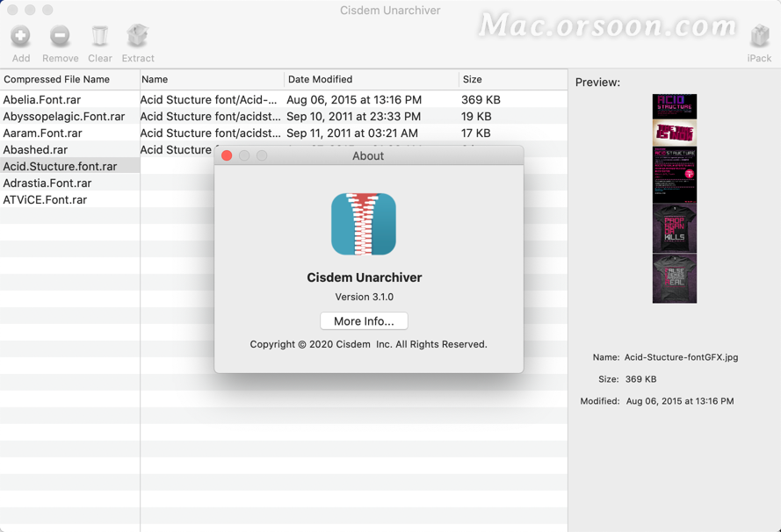Image resolution: width=781 pixels, height=532 pixels.
Task: Click the Clear trash icon
Action: tap(99, 37)
